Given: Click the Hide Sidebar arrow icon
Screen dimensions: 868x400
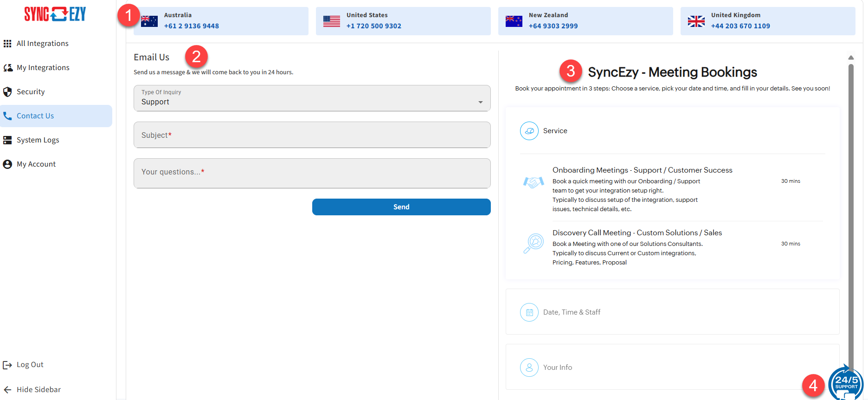Looking at the screenshot, I should [7, 390].
